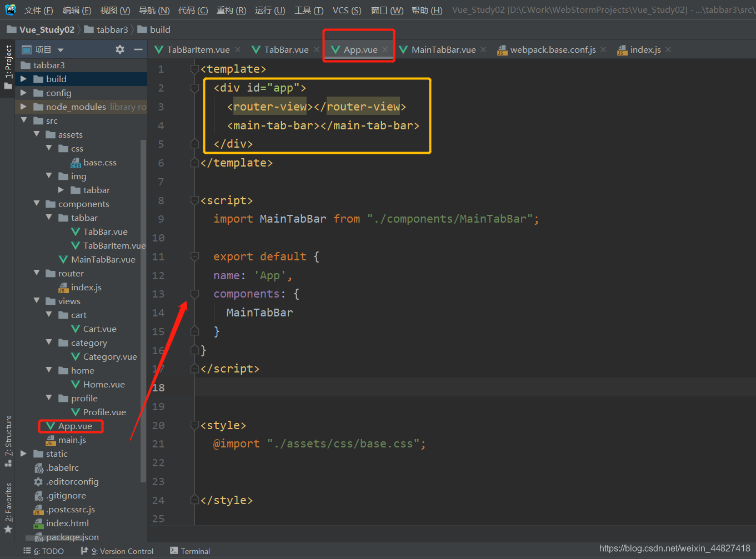Expand the img/tabbar folder arrow
This screenshot has width=756, height=559.
(x=61, y=190)
